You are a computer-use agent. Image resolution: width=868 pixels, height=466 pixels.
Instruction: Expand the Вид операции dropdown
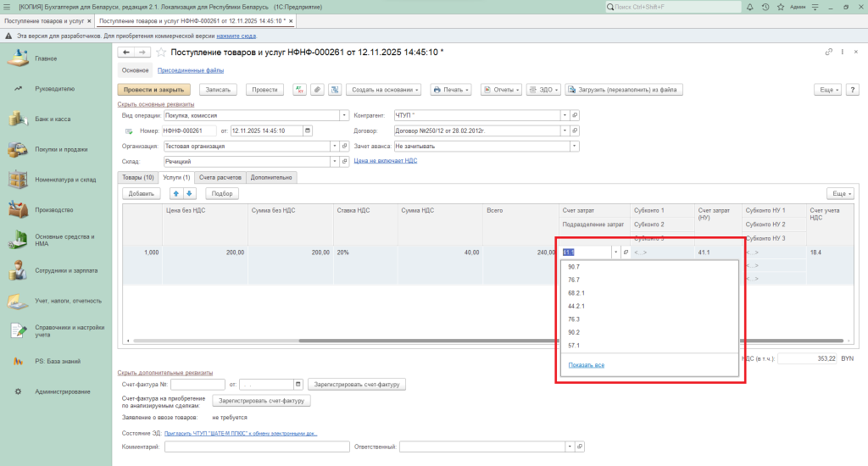tap(344, 115)
